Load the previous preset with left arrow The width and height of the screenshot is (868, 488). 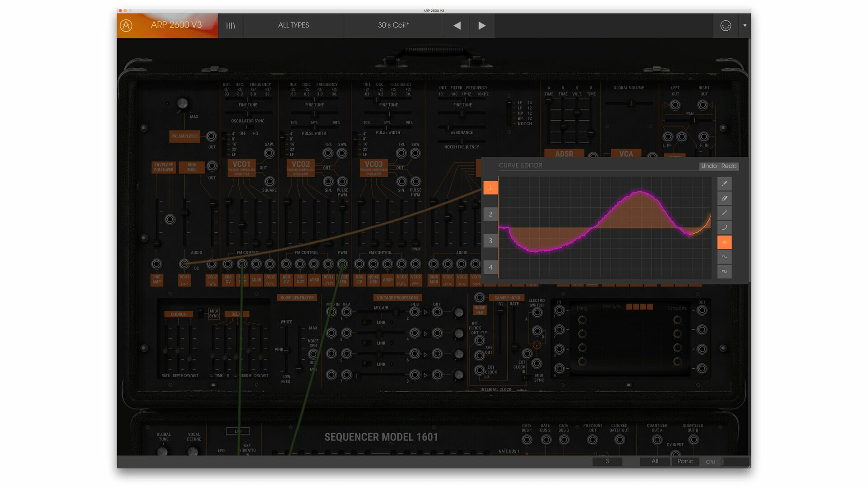(457, 26)
